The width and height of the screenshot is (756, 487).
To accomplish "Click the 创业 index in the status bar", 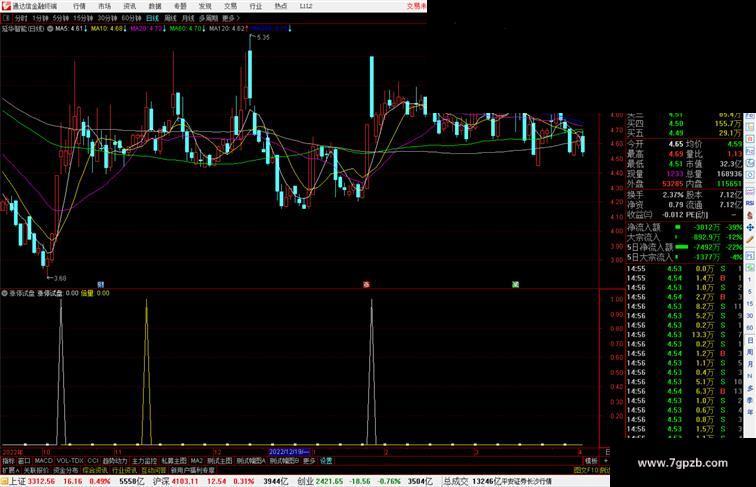I will pos(305,481).
